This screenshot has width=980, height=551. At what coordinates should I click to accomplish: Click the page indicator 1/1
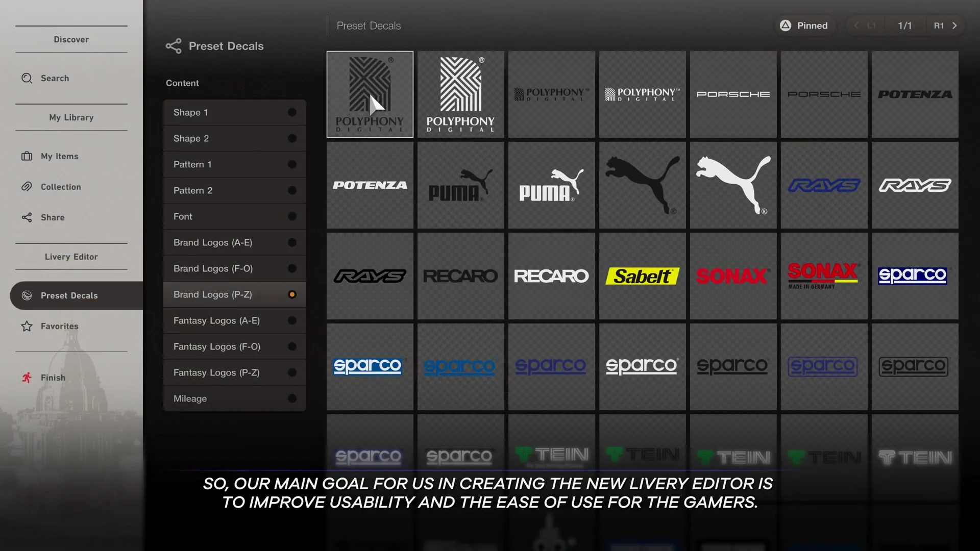[x=904, y=26]
